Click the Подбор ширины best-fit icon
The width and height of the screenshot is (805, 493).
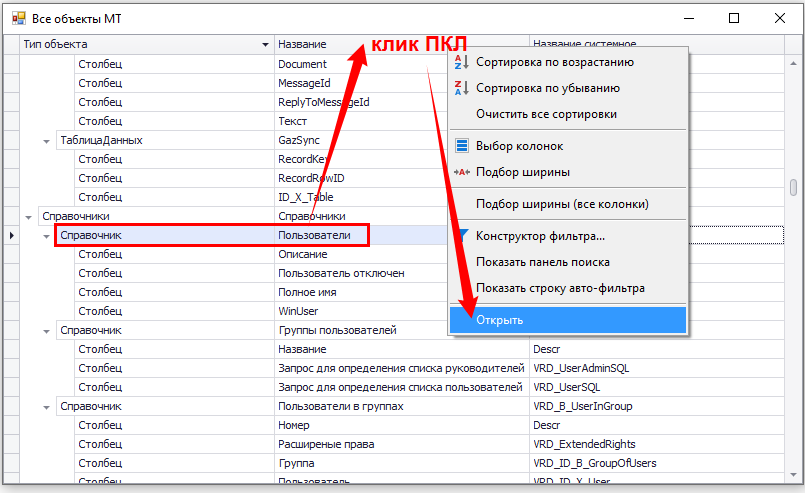coord(462,172)
